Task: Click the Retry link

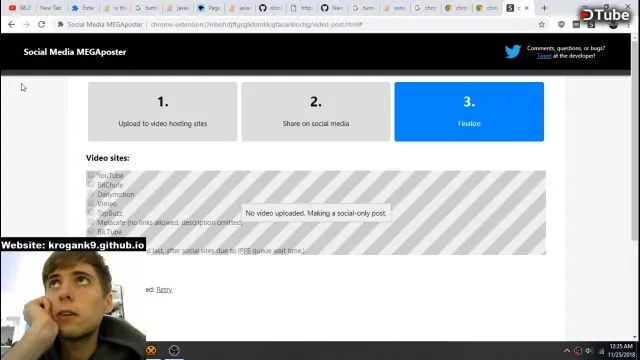Action: [164, 289]
